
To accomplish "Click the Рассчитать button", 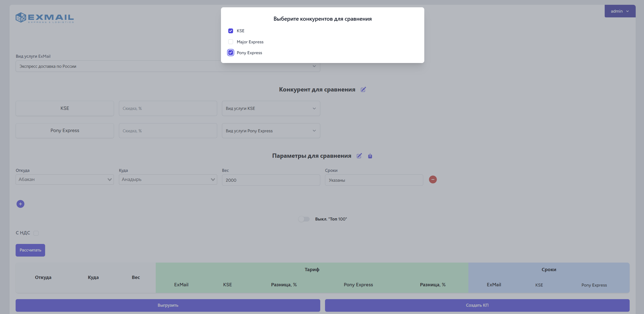I will [x=30, y=250].
